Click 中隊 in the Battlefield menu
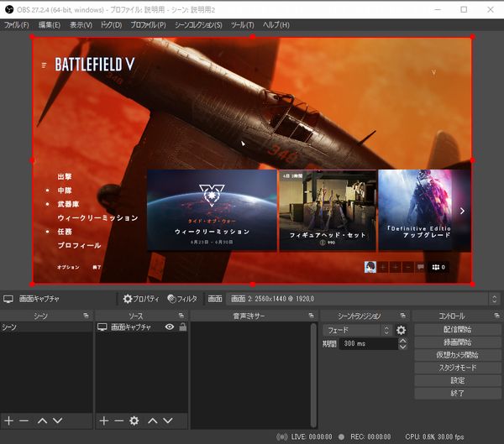Viewport: 504px width, 444px height. pyautogui.click(x=65, y=191)
